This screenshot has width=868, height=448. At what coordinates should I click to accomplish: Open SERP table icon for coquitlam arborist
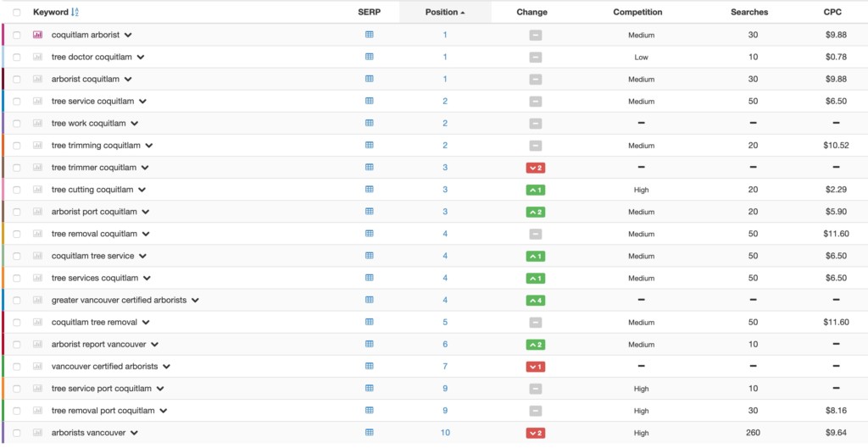click(370, 34)
